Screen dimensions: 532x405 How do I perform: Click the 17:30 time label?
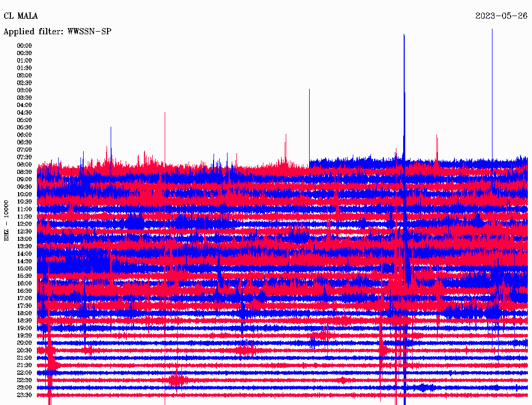click(24, 306)
